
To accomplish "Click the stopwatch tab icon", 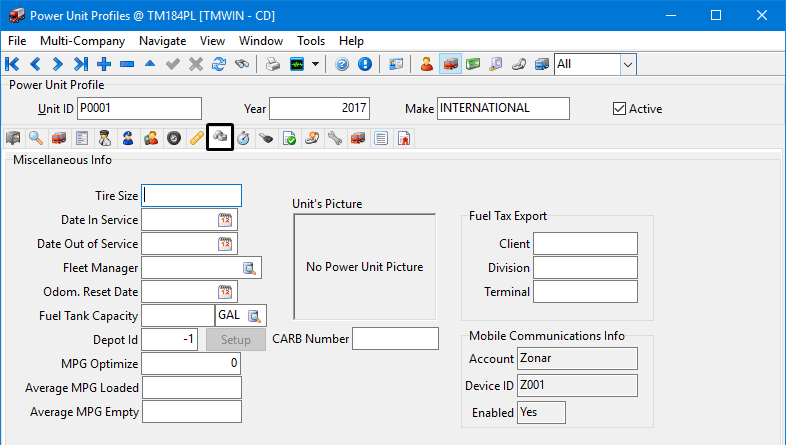I will 243,138.
